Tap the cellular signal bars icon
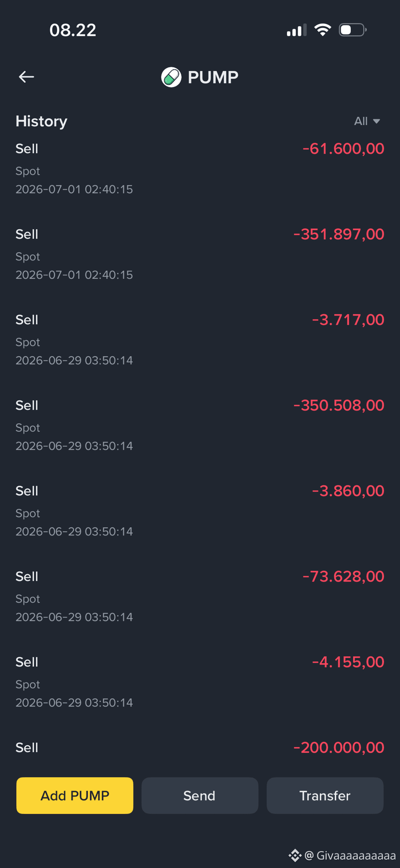Viewport: 400px width, 868px height. click(x=296, y=30)
